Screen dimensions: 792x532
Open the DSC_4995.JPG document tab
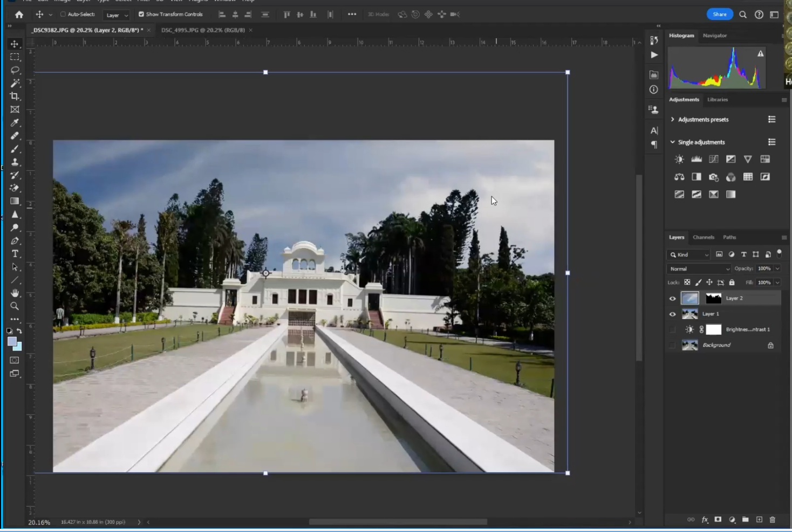203,30
